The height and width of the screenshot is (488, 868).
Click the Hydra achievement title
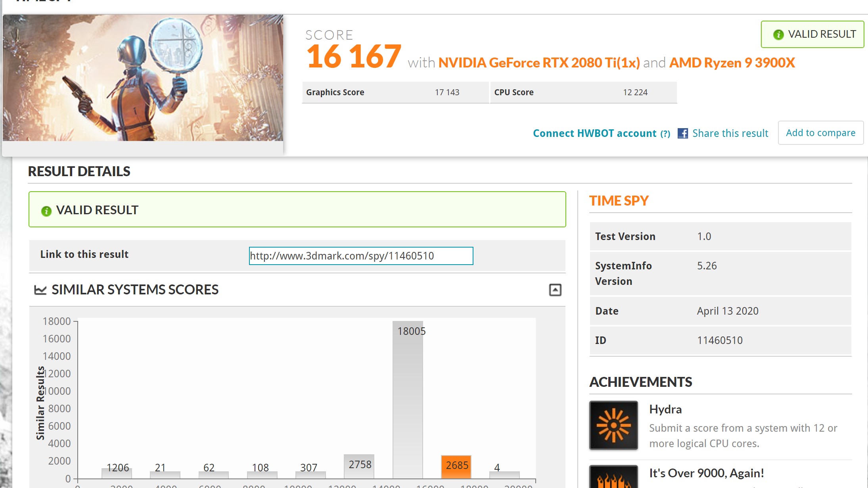[x=665, y=409]
